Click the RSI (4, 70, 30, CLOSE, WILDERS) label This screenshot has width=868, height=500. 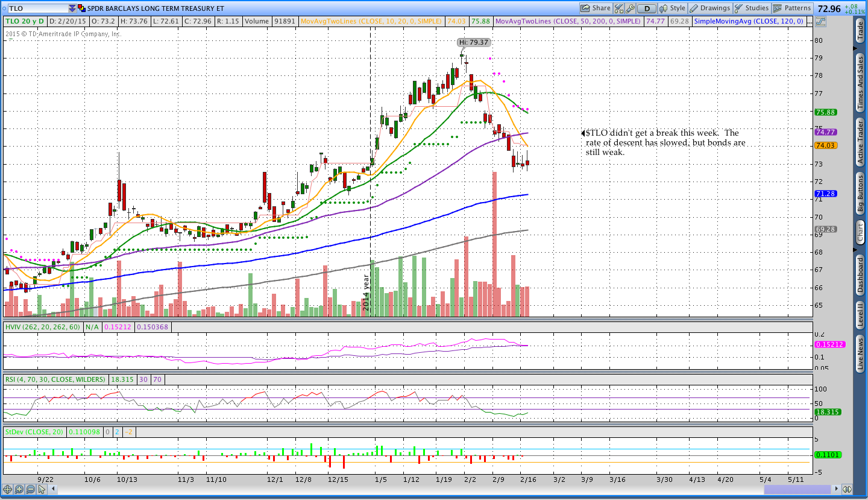[x=56, y=379]
